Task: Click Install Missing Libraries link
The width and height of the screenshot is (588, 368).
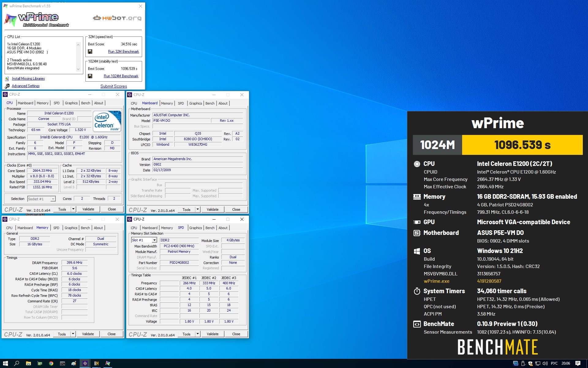Action: click(28, 79)
